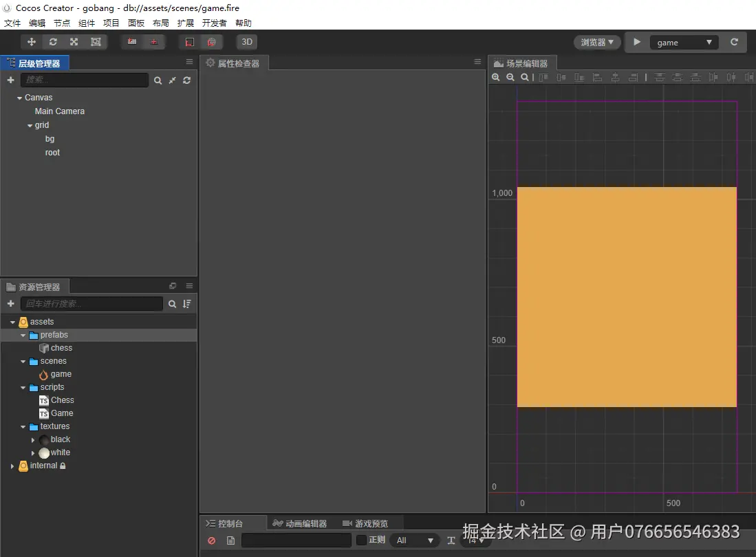Viewport: 756px width, 557px height.
Task: Clear the console log output
Action: (211, 540)
